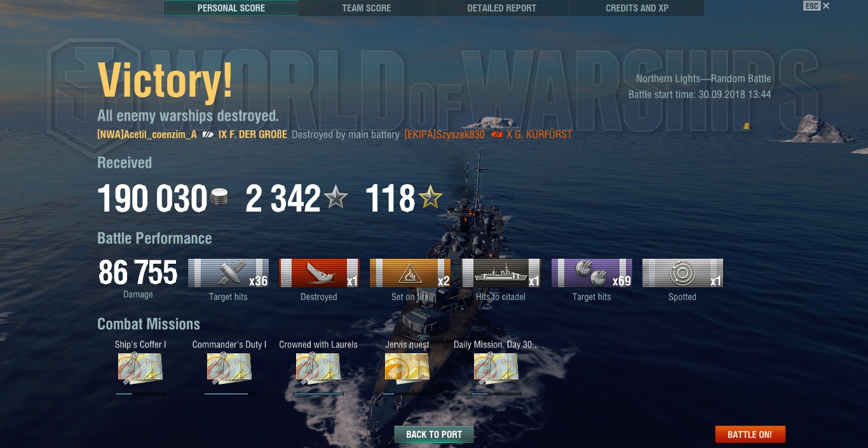Viewport: 868px width, 448px height.
Task: Select the Spotted x1 ribbon
Action: [x=682, y=273]
